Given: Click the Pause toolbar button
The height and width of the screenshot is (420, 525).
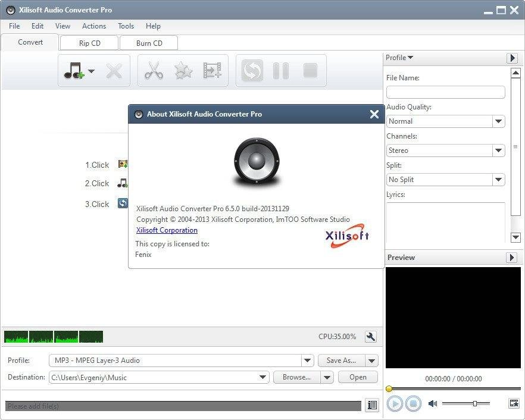Looking at the screenshot, I should pos(281,71).
